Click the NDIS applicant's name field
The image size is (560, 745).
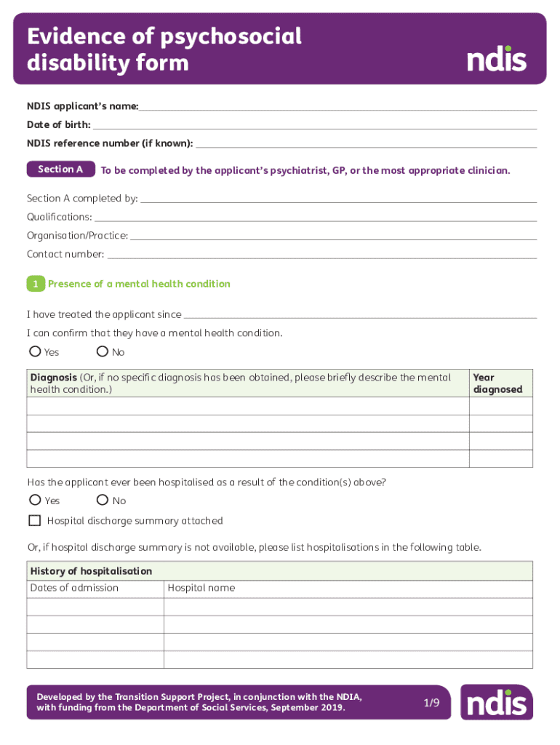337,105
